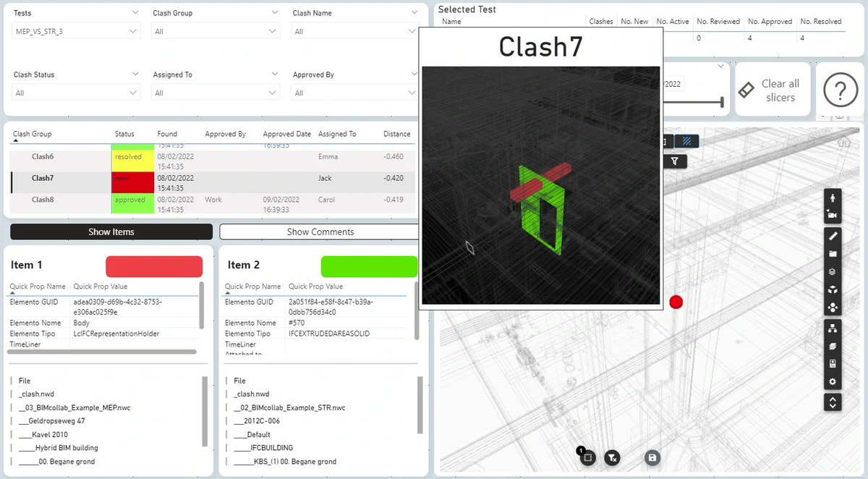This screenshot has width=868, height=479.
Task: Open the folder icon in viewer toolbar
Action: pyautogui.click(x=833, y=254)
